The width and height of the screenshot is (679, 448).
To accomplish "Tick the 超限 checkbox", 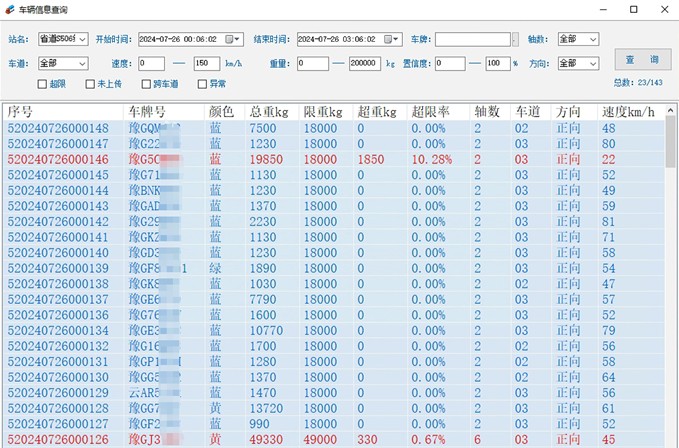I will [x=42, y=84].
